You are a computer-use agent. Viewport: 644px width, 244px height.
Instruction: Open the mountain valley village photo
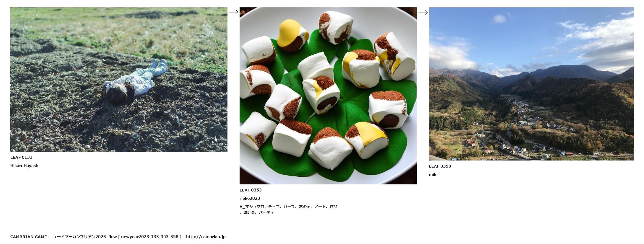[x=531, y=84]
